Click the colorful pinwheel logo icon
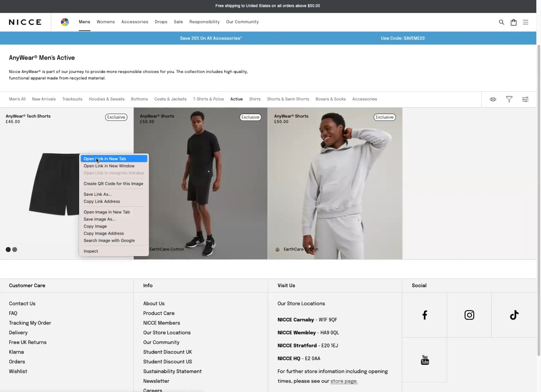The height and width of the screenshot is (392, 541). click(65, 22)
